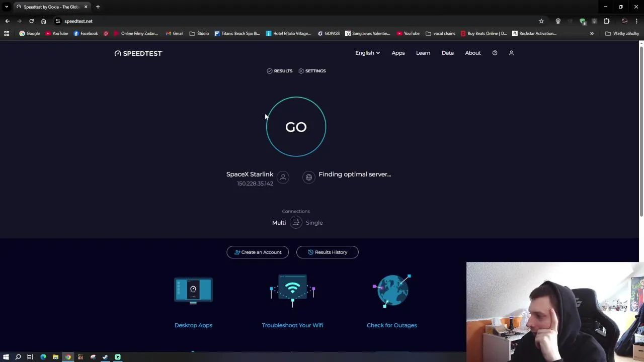The image size is (644, 362).
Task: Open the Desktop Apps link
Action: 193,325
